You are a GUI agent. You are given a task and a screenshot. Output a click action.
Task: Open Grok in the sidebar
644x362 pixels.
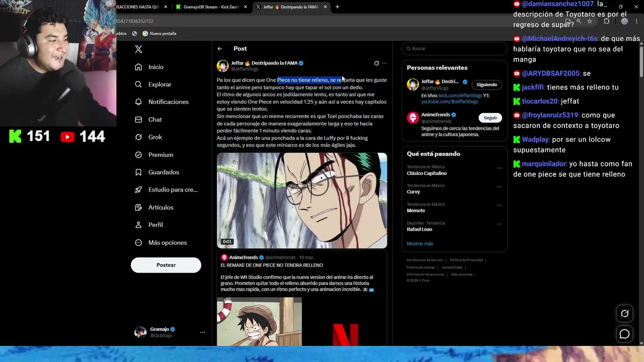148,137
